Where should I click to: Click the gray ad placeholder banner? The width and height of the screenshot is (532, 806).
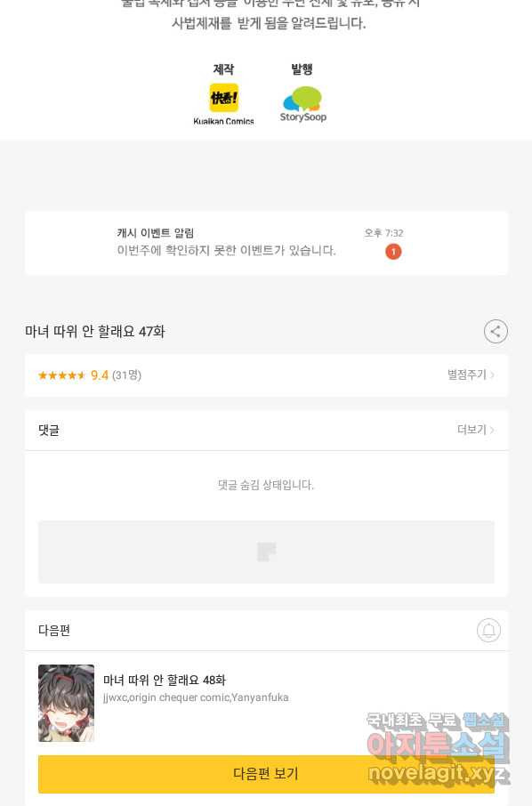click(x=266, y=552)
